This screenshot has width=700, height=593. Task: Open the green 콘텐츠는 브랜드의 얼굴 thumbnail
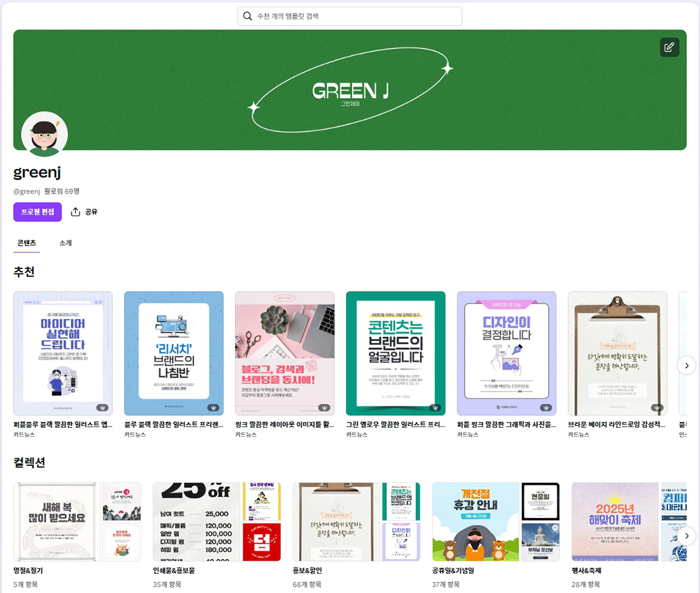click(395, 353)
